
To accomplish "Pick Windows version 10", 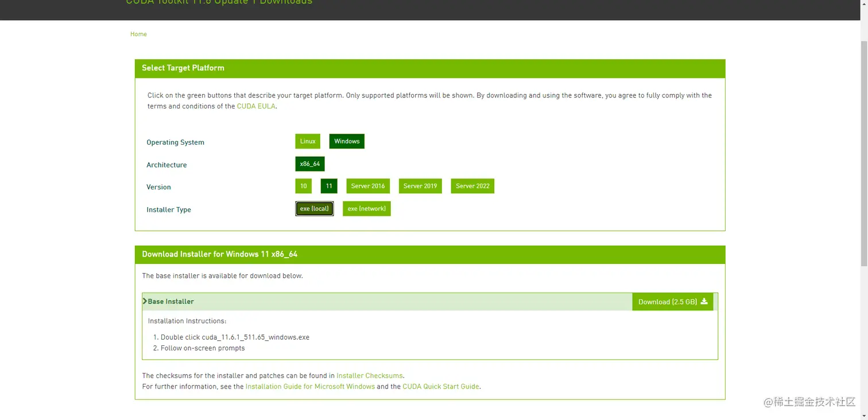I will coord(303,186).
